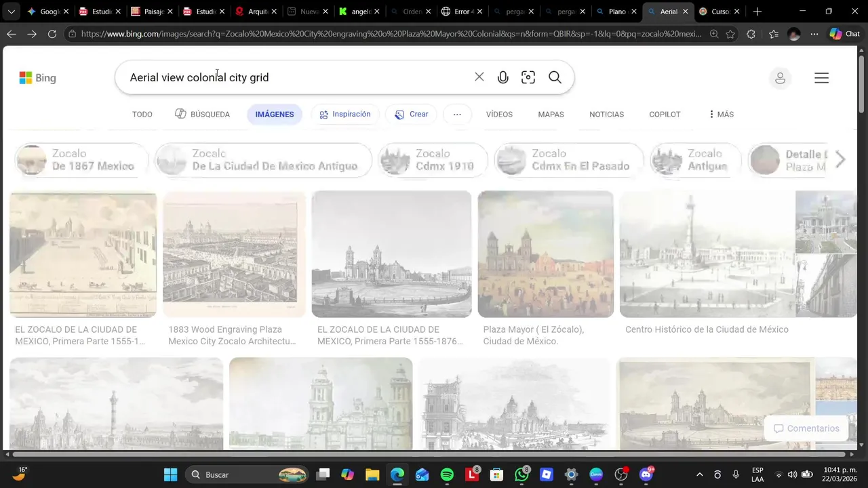Zoom the page with address bar magnifier
This screenshot has width=868, height=488.
[714, 34]
